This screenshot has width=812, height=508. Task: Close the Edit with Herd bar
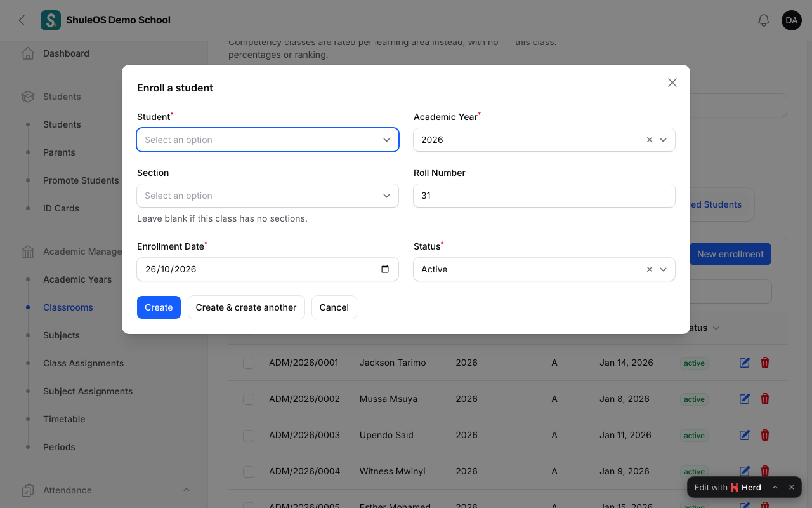coord(792,487)
